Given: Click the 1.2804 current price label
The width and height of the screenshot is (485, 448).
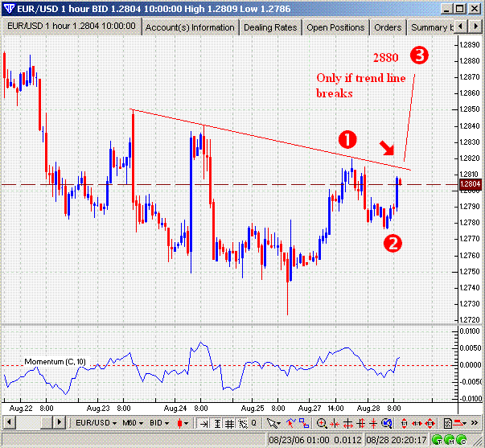Looking at the screenshot, I should click(x=471, y=184).
